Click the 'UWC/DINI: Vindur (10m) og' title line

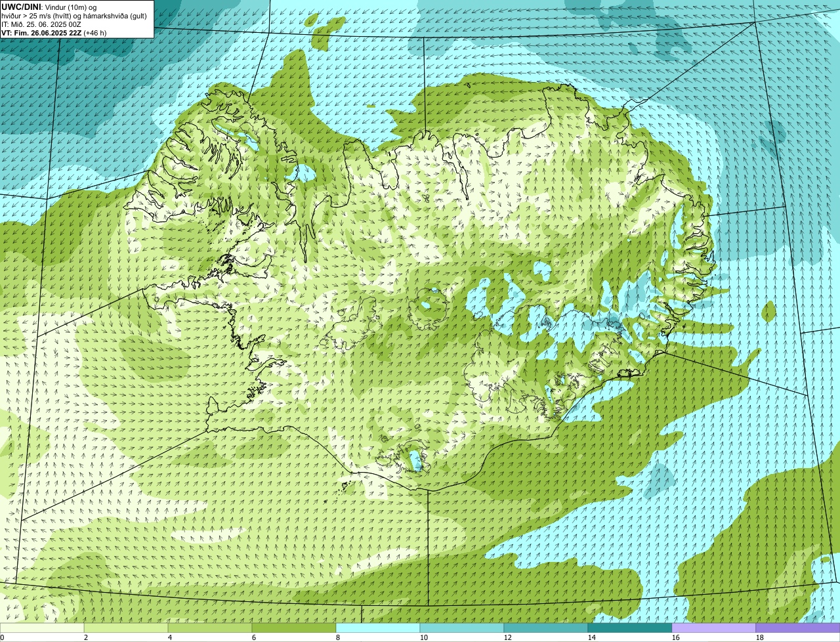point(49,7)
